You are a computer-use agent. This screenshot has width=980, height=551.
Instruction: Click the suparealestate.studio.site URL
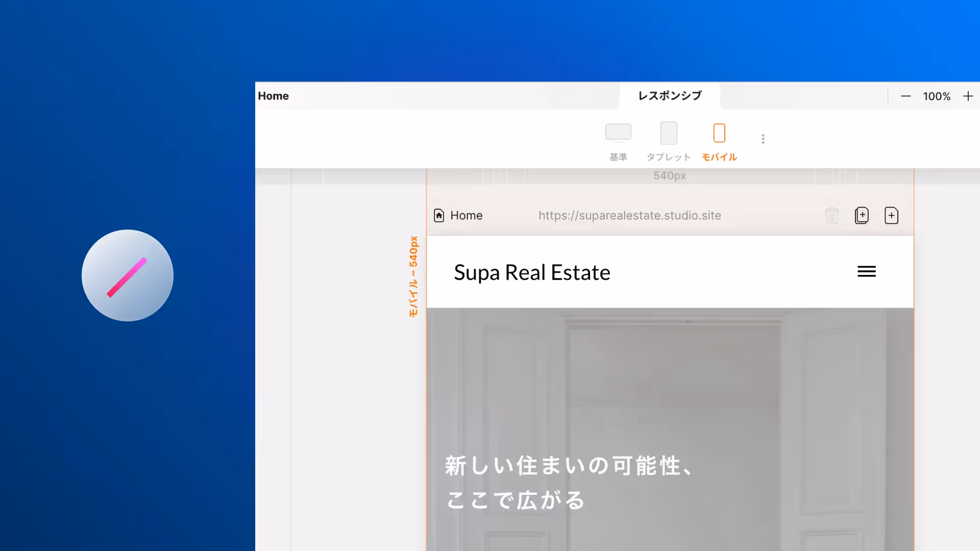(629, 215)
